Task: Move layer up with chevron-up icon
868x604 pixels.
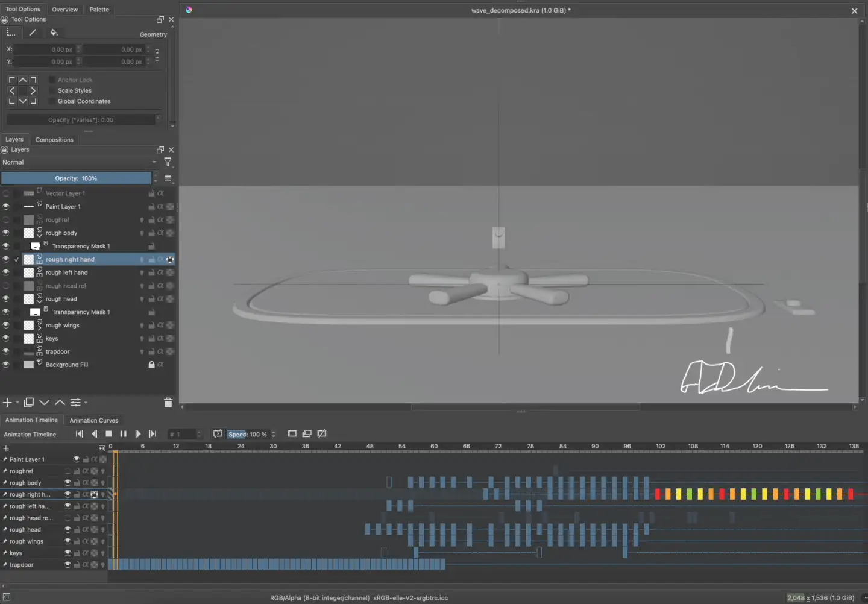Action: pyautogui.click(x=60, y=403)
